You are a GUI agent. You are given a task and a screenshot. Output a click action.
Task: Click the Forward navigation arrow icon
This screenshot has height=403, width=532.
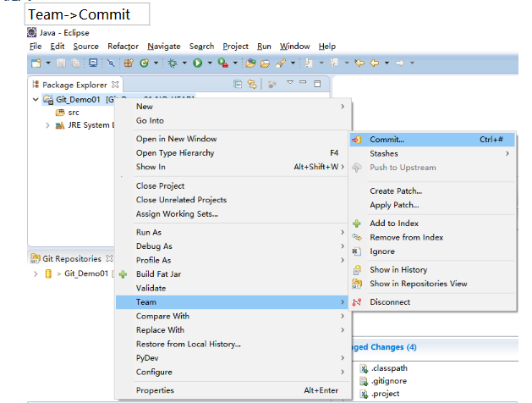pos(400,63)
